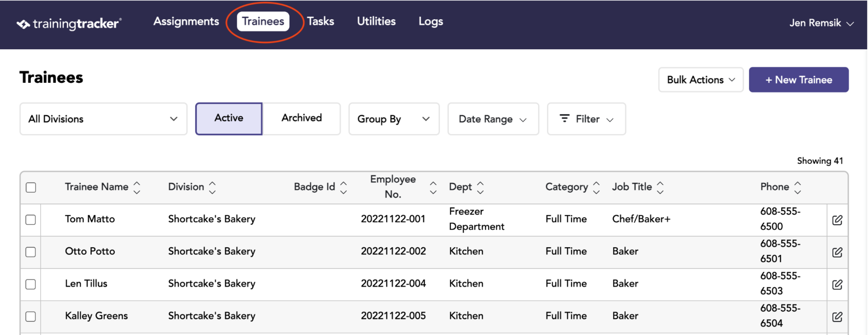
Task: Sort by Job Title arrows
Action: (660, 187)
